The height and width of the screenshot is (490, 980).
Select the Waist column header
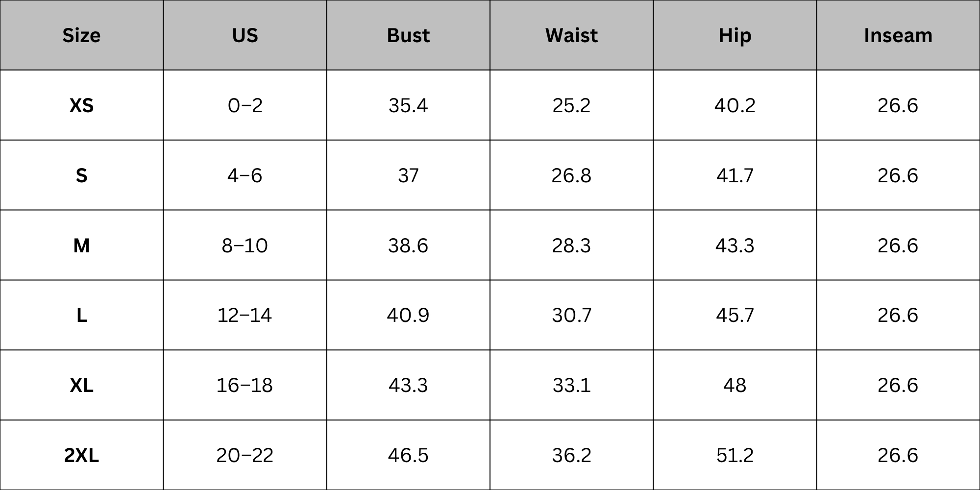571,35
